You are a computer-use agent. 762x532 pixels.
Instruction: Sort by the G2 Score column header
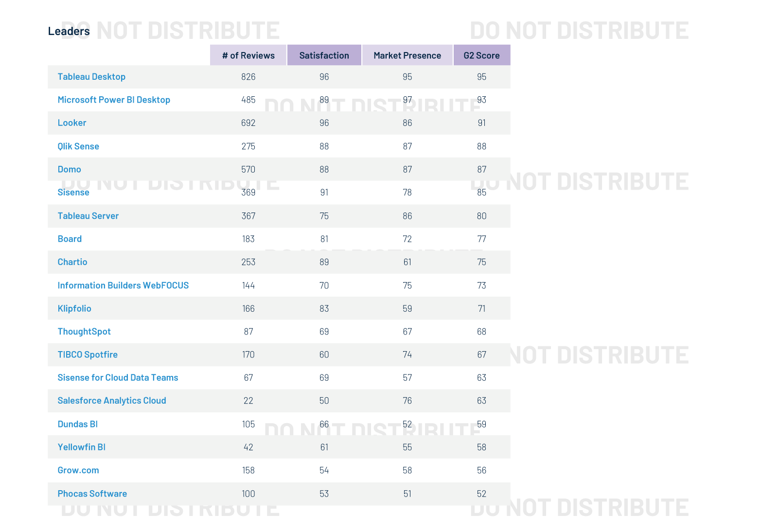(481, 55)
